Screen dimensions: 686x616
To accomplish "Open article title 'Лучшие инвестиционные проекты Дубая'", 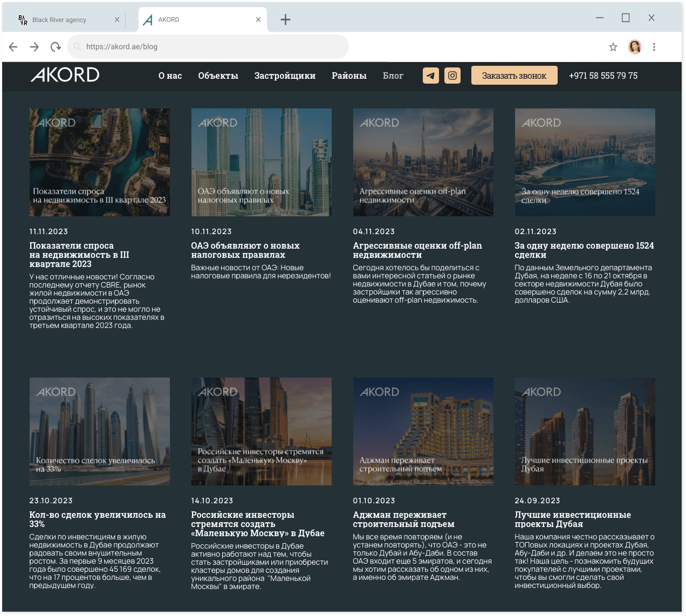I will [x=573, y=519].
